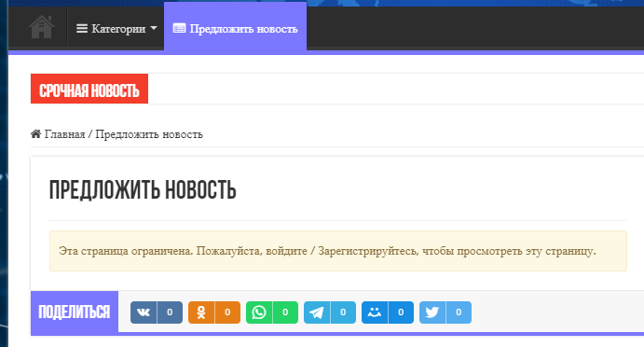Open the home page house icon

(42, 27)
